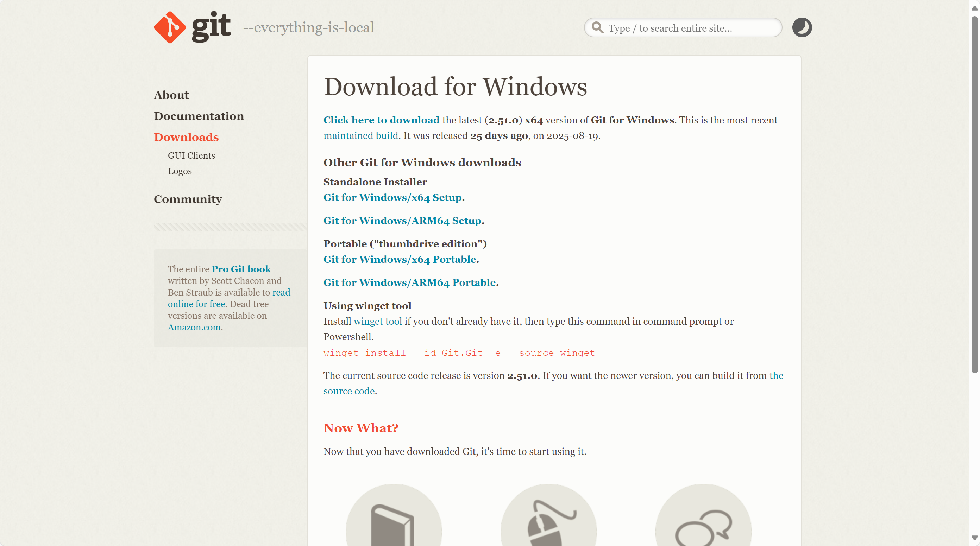
Task: Click the 'Other Git for Windows downloads' heading
Action: (422, 163)
